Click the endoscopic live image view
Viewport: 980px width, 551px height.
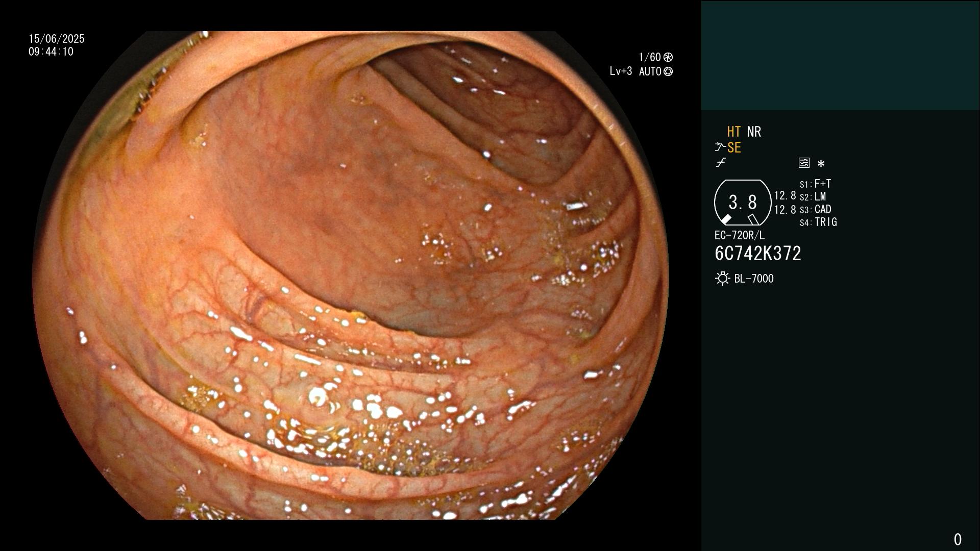(351, 275)
